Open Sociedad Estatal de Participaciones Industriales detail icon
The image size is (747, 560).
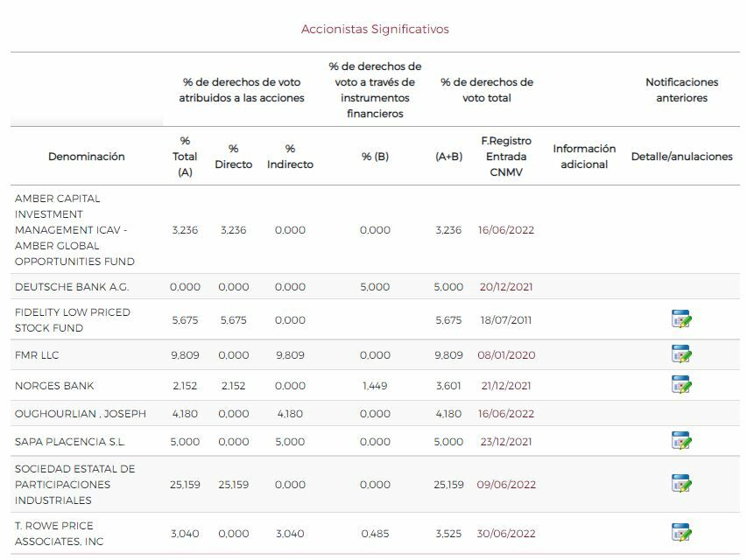tap(681, 484)
